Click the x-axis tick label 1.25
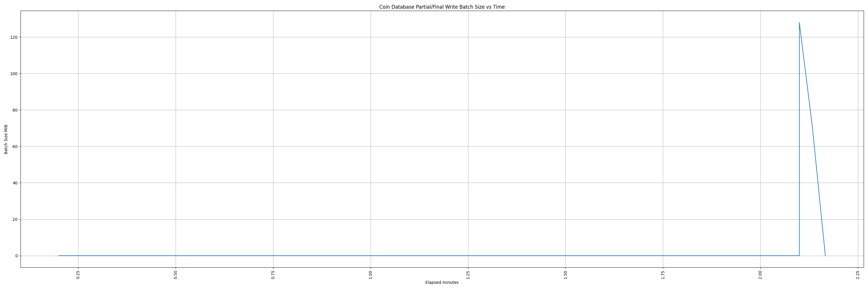The height and width of the screenshot is (289, 868). click(468, 275)
